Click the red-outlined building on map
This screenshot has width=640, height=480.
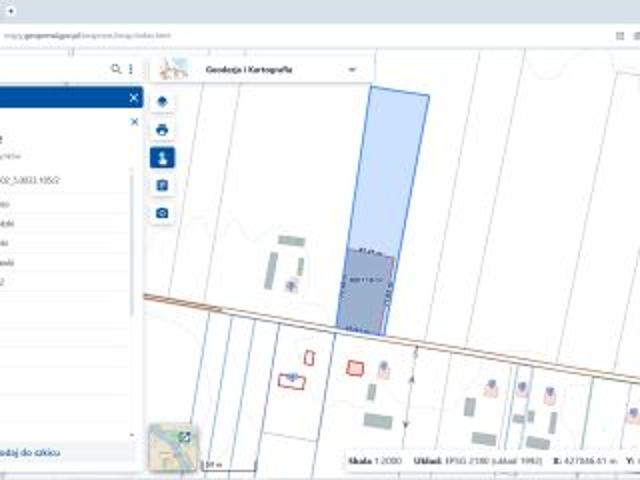354,367
